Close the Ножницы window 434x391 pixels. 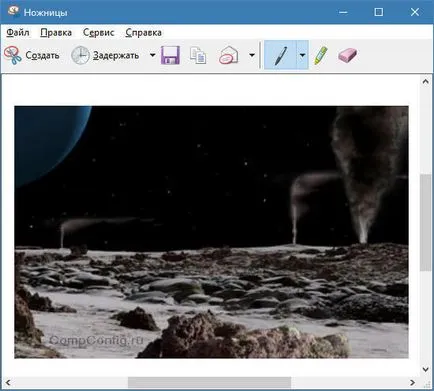415,12
